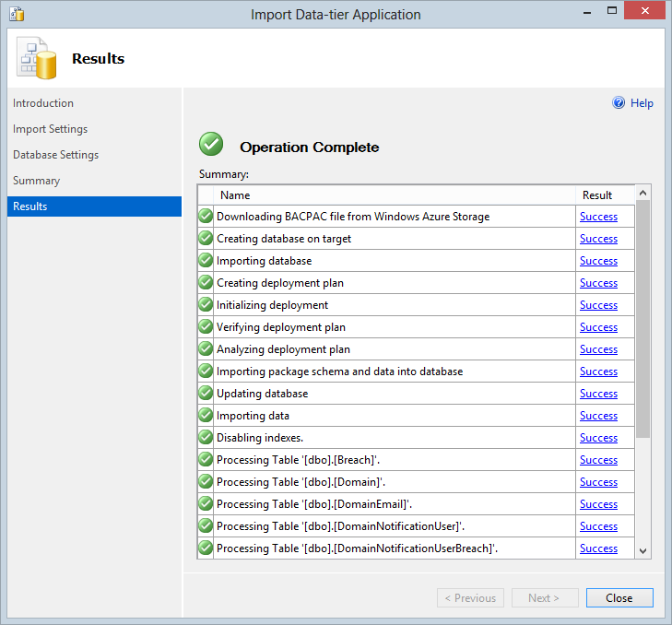
Task: Click the status icon for Processing Table Breach
Action: [206, 460]
